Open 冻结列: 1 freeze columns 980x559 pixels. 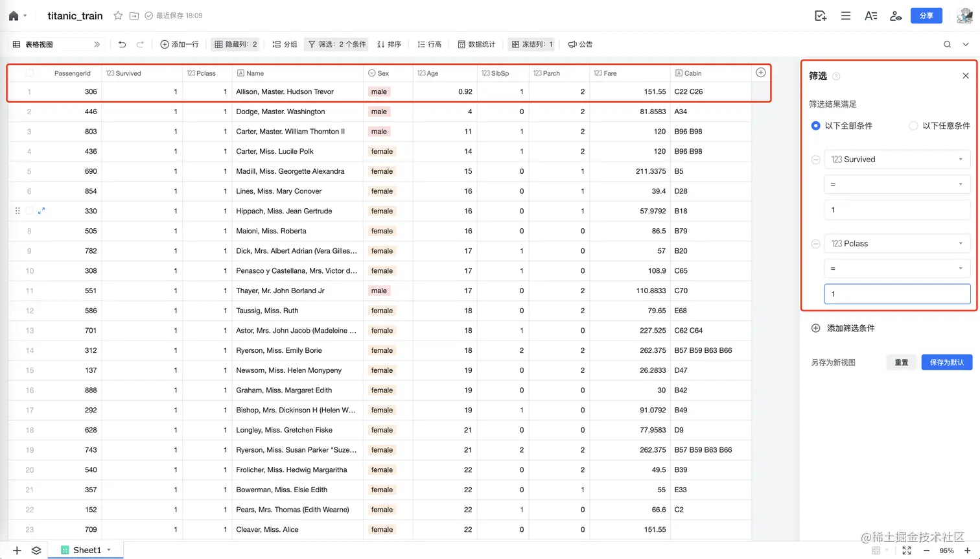(532, 44)
